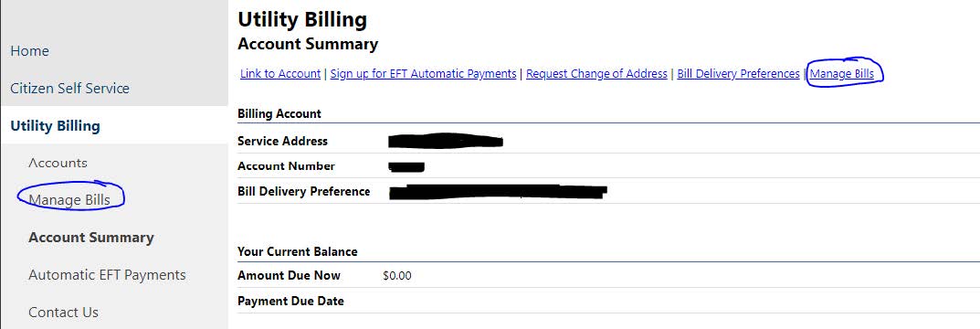Image resolution: width=980 pixels, height=329 pixels.
Task: Click the Account Summary page subheading
Action: (308, 45)
